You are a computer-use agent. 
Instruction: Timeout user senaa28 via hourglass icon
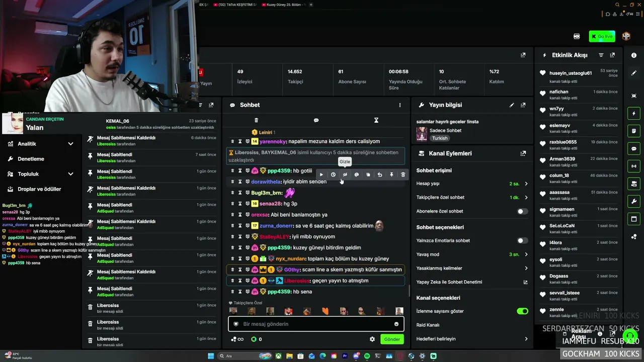pyautogui.click(x=240, y=204)
